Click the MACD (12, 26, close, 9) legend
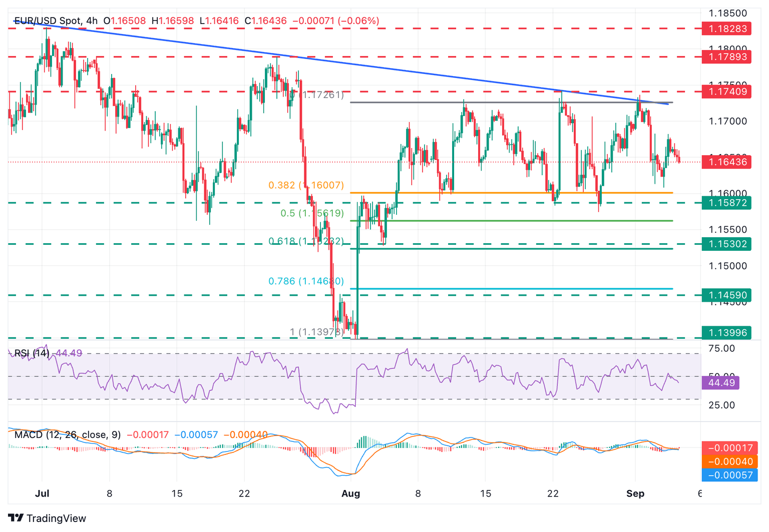769x532 pixels. (x=68, y=434)
